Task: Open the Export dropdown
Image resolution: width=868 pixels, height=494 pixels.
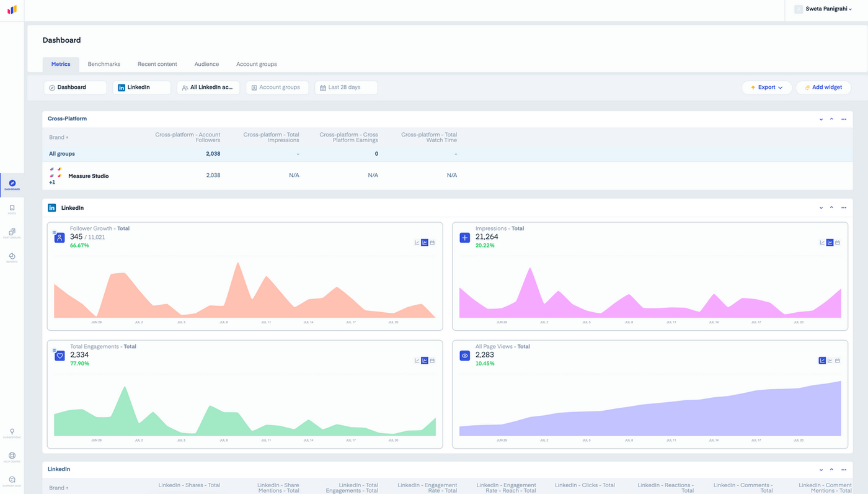Action: tap(767, 88)
